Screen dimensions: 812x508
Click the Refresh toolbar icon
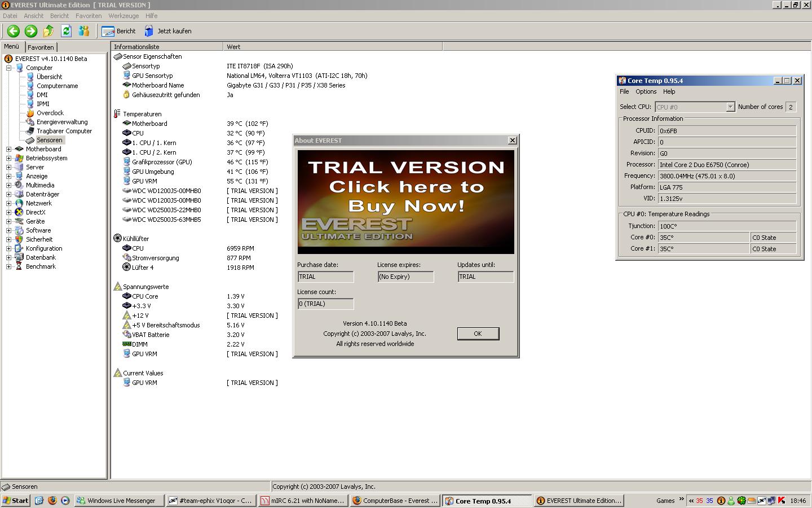point(66,31)
